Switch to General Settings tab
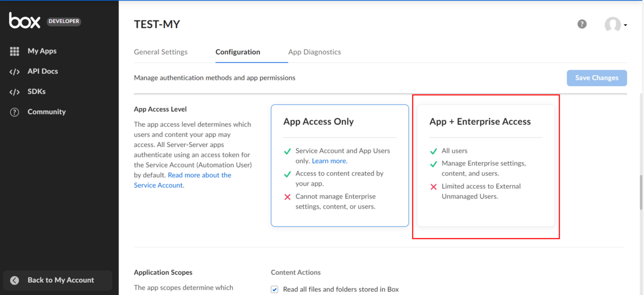 pyautogui.click(x=160, y=52)
